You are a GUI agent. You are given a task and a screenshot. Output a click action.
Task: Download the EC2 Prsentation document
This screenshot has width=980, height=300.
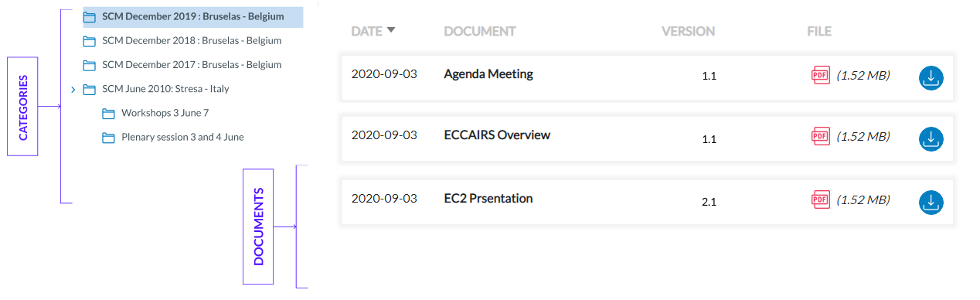pyautogui.click(x=931, y=203)
